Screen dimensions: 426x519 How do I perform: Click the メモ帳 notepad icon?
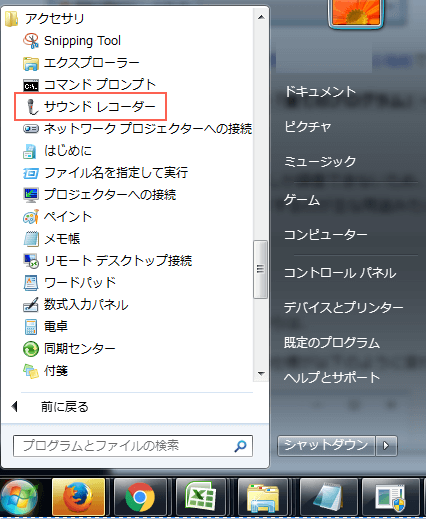pyautogui.click(x=31, y=239)
